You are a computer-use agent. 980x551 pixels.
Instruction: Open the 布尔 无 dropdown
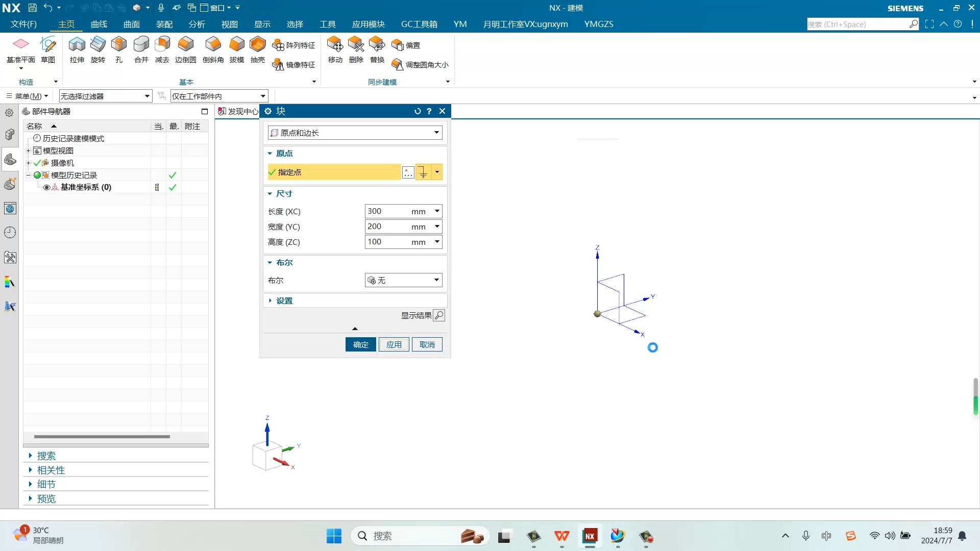[403, 280]
